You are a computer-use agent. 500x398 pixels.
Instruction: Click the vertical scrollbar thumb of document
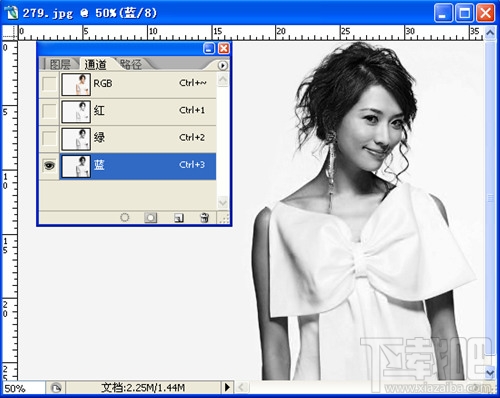click(x=490, y=198)
